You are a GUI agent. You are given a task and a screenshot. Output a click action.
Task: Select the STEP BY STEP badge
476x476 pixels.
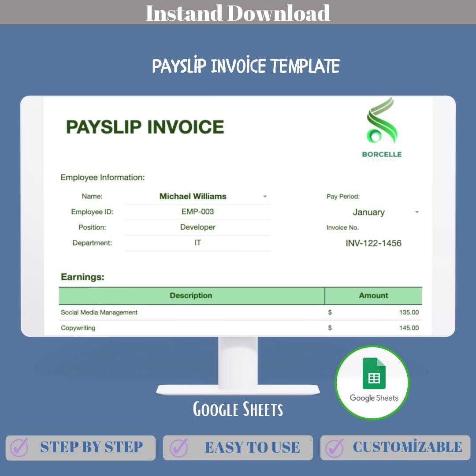(x=81, y=447)
